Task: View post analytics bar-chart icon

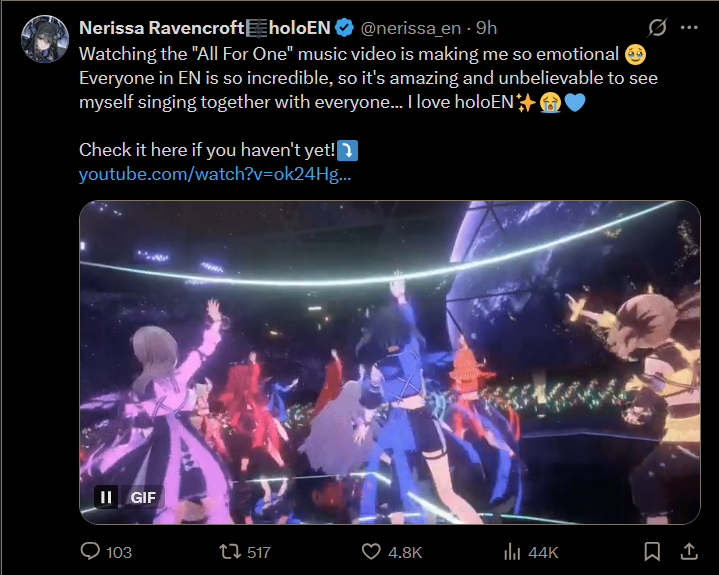Action: pyautogui.click(x=513, y=551)
